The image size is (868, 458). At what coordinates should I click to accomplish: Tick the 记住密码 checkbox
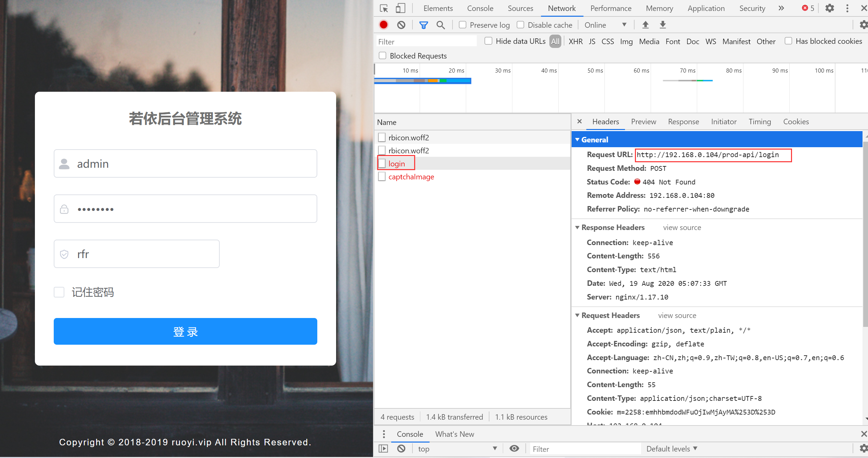point(59,292)
